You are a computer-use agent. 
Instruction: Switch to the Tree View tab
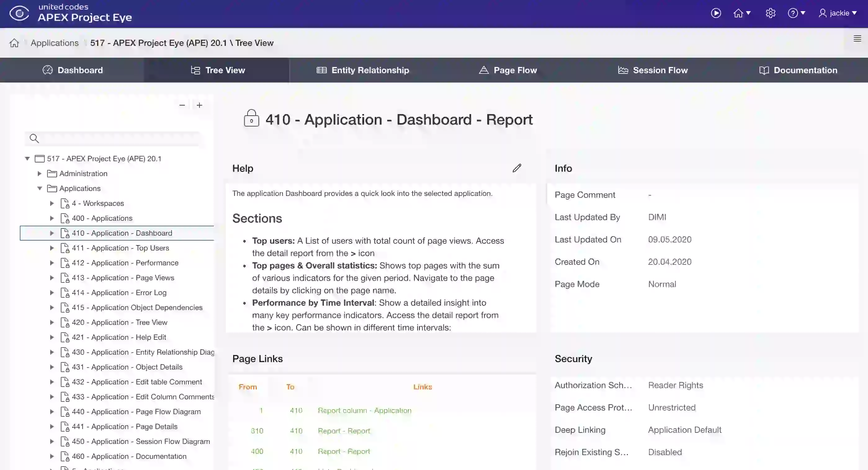tap(217, 70)
